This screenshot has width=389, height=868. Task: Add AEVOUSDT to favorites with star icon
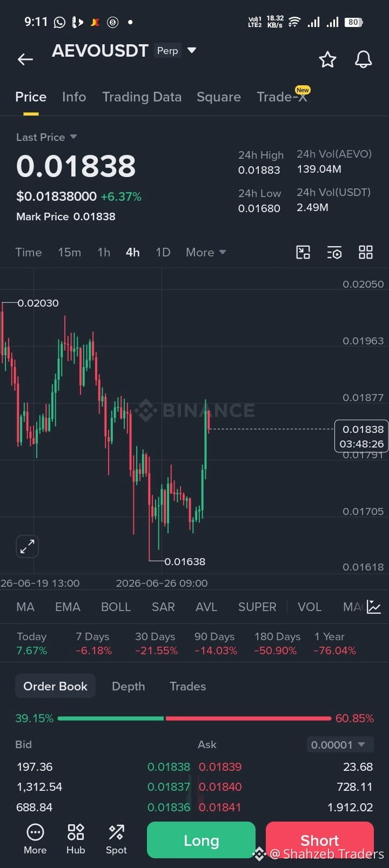(327, 59)
